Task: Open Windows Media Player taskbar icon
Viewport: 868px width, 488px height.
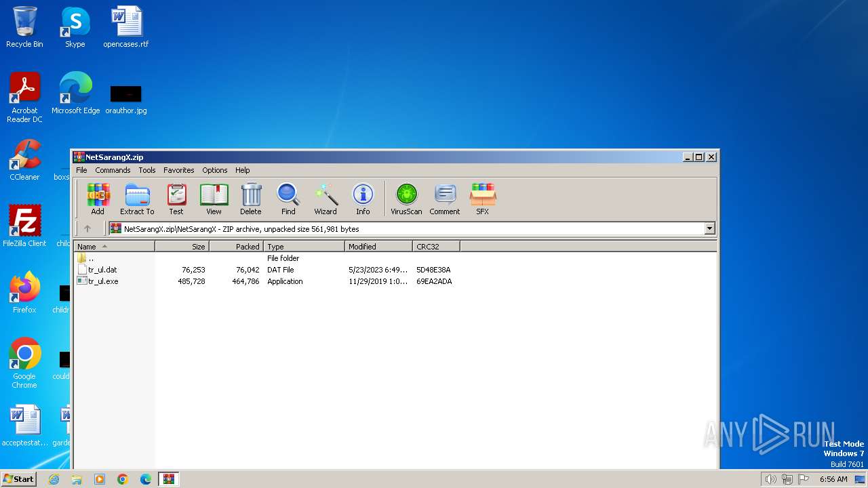Action: (100, 479)
